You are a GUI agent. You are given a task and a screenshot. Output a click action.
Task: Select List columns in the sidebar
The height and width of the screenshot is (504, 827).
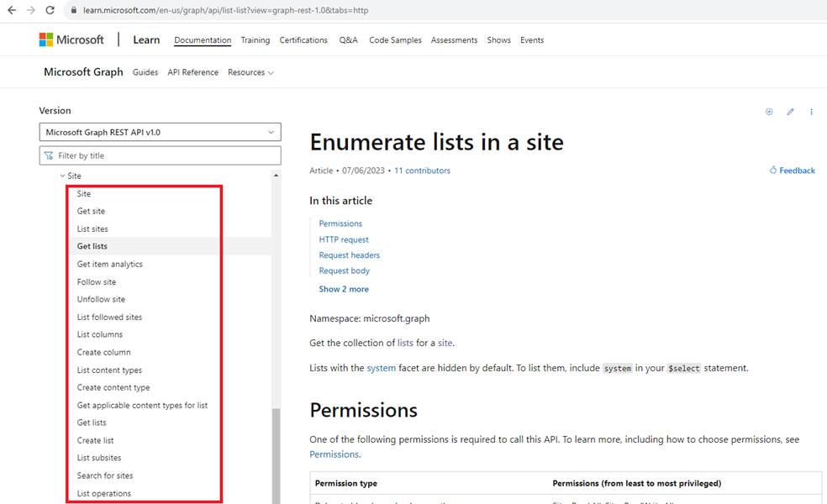click(100, 335)
